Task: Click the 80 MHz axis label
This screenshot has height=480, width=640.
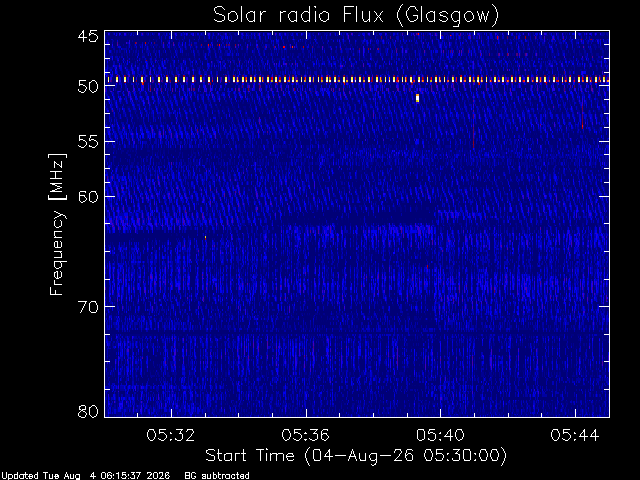Action: [x=88, y=411]
